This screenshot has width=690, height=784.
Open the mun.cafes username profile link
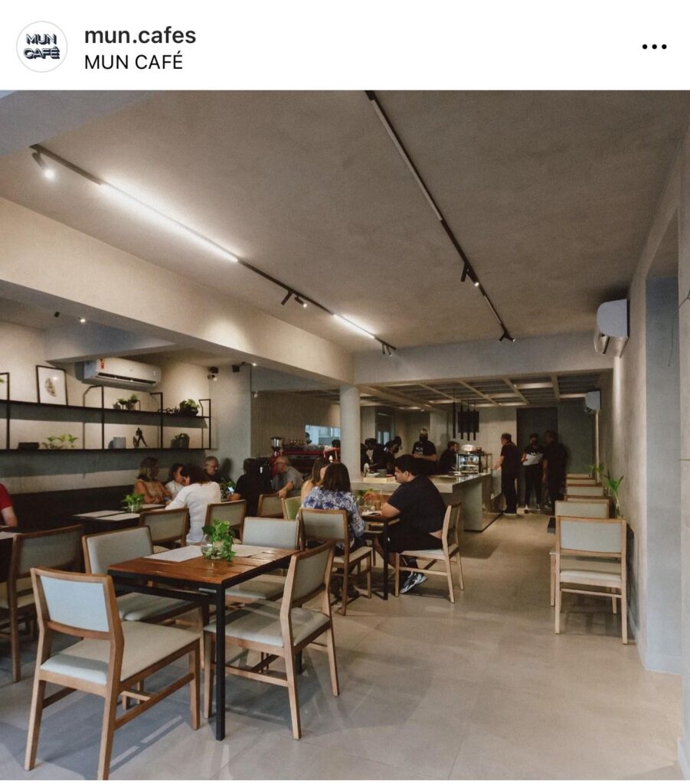[x=140, y=35]
